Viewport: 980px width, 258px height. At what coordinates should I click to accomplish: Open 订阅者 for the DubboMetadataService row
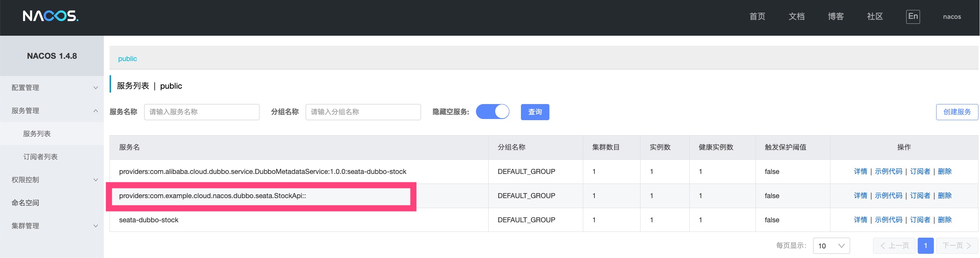(920, 171)
